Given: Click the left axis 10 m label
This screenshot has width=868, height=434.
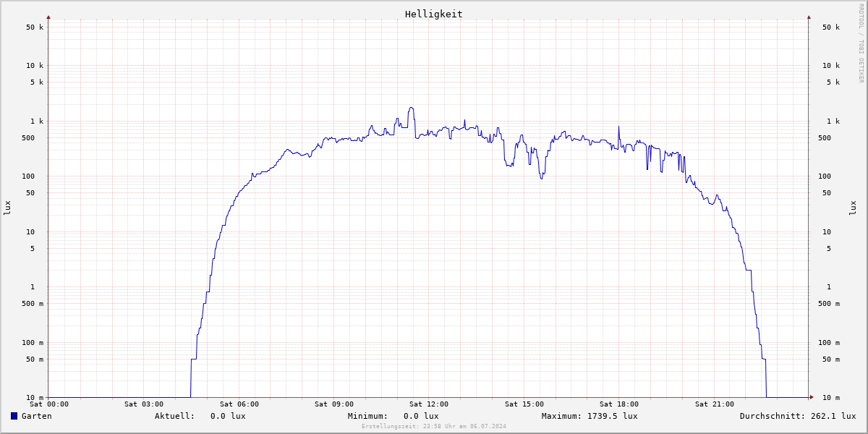Looking at the screenshot, I should pos(35,398).
